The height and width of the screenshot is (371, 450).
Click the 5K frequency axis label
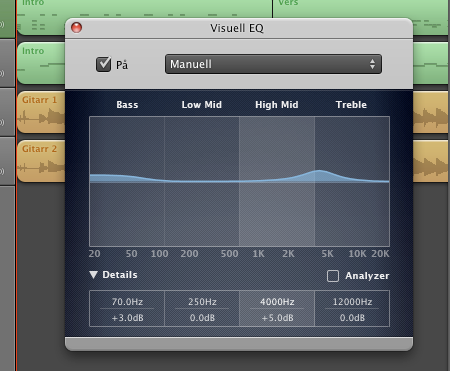tap(327, 254)
